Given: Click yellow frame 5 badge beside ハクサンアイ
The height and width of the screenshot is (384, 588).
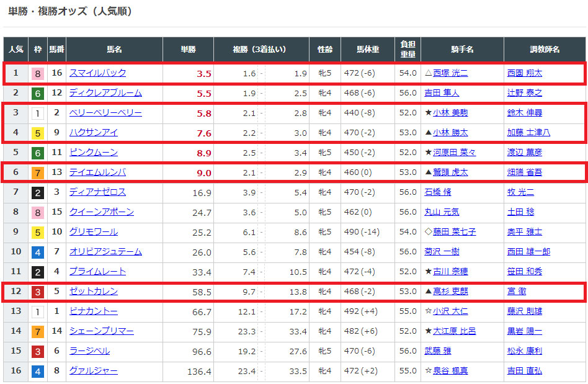Looking at the screenshot, I should click(38, 133).
